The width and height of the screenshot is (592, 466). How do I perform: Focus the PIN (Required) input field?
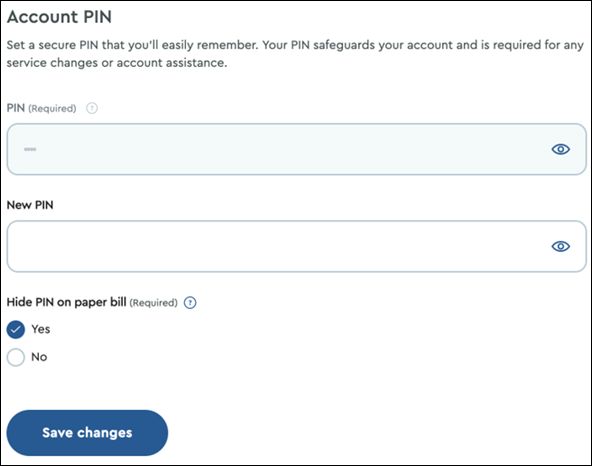[x=296, y=149]
